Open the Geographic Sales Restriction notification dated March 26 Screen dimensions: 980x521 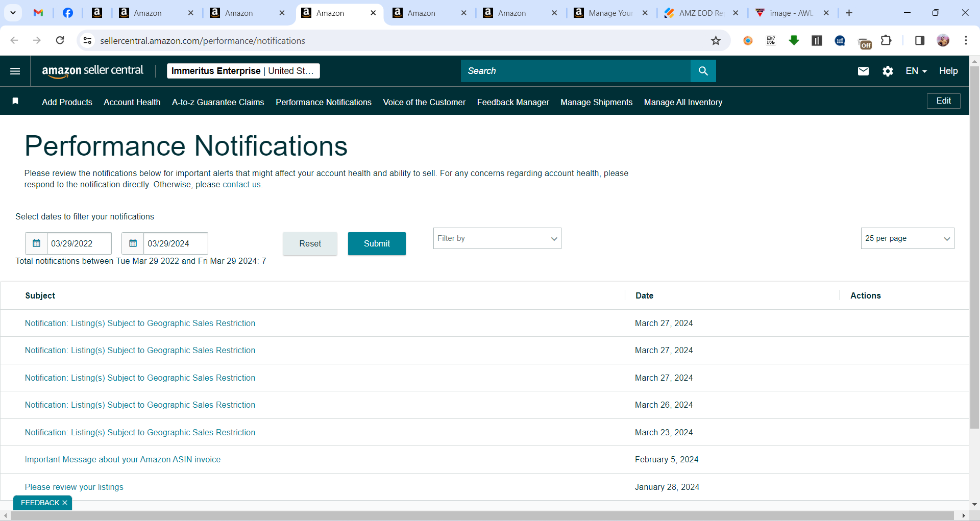[140, 405]
